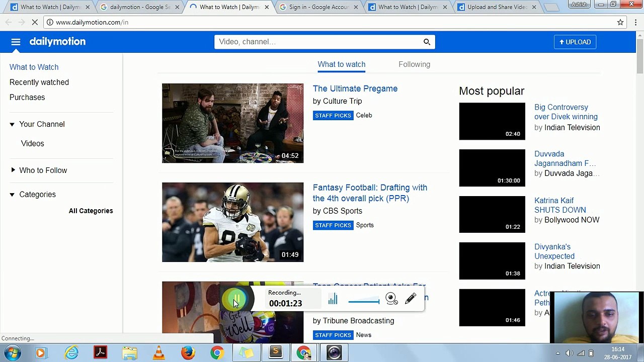
Task: Select the What to watch tab
Action: pos(342,64)
